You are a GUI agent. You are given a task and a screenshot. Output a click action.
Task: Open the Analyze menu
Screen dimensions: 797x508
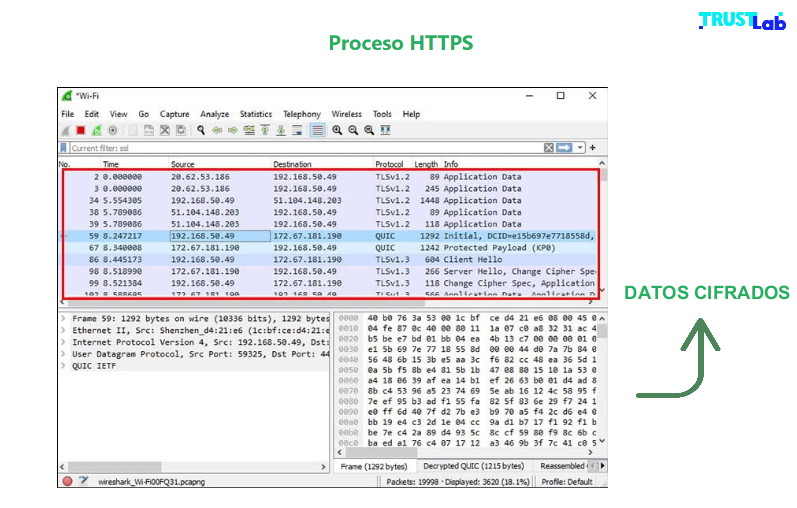click(214, 114)
